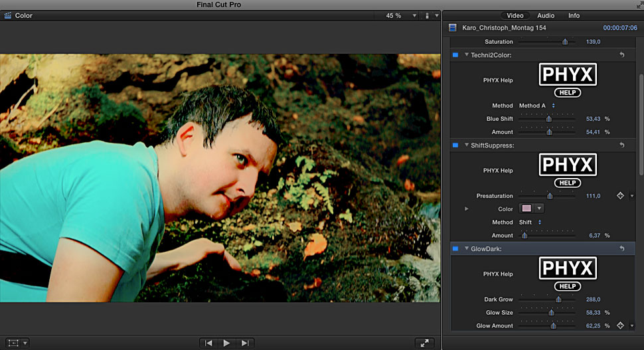Enter fullscreen playback with the expand icon
Screen dimensions: 644x350
424,343
